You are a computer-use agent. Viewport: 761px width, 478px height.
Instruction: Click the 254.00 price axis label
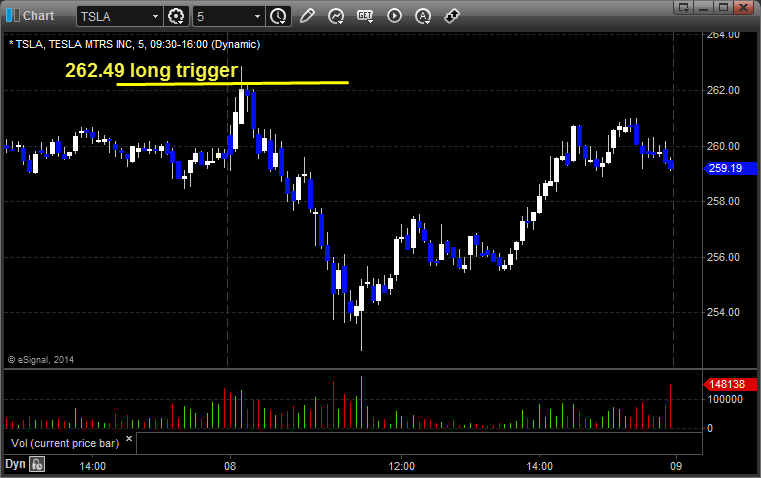point(723,313)
